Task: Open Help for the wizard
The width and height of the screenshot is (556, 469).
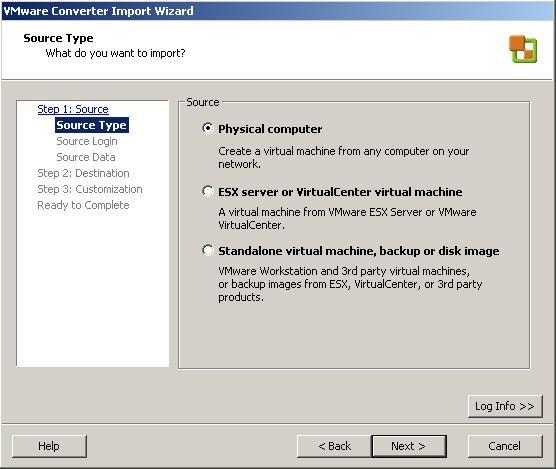Action: coord(49,446)
